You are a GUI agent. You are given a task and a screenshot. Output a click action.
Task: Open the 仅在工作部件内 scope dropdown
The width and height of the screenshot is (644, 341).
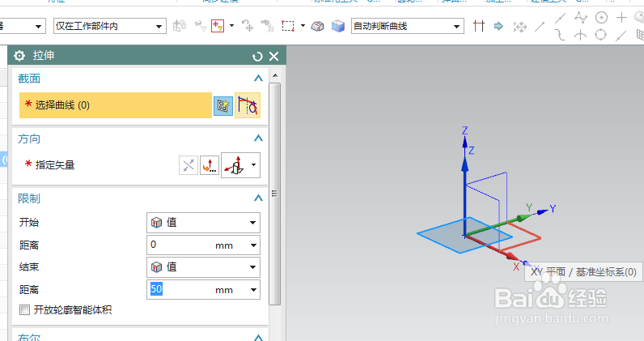(110, 27)
